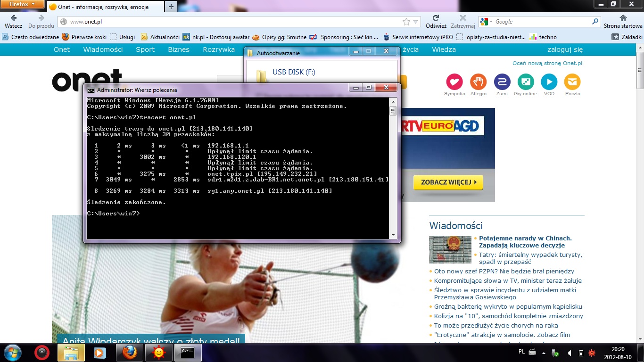644x362 pixels.
Task: Open the Wiedza navigation item
Action: coord(444,49)
